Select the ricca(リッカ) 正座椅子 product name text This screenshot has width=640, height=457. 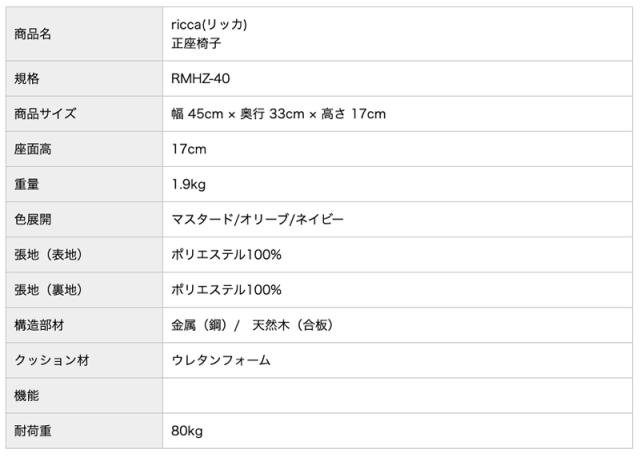tap(210, 34)
